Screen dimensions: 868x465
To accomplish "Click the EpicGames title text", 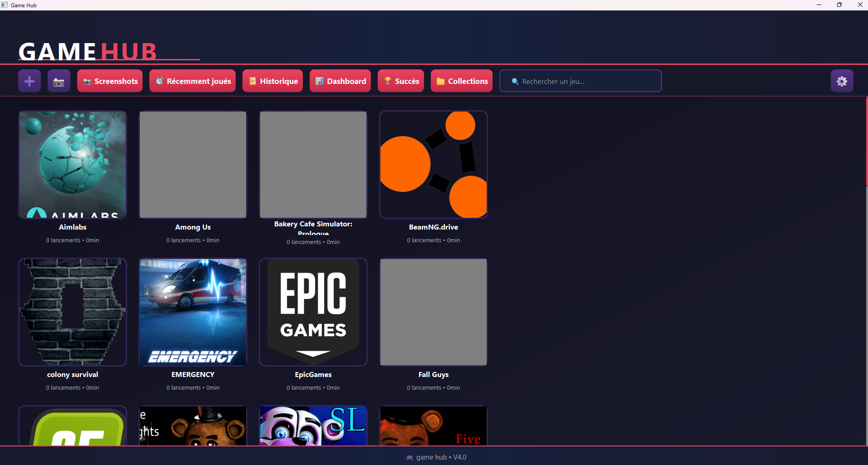I will (313, 375).
